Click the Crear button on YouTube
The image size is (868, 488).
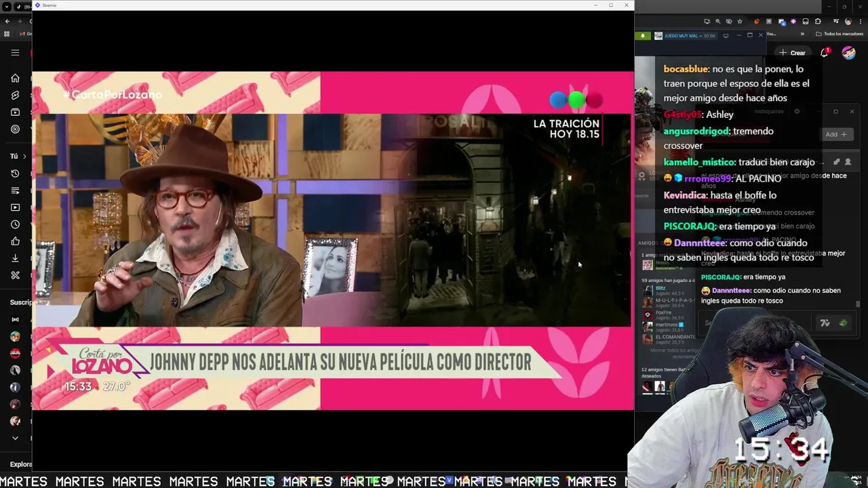coord(792,53)
